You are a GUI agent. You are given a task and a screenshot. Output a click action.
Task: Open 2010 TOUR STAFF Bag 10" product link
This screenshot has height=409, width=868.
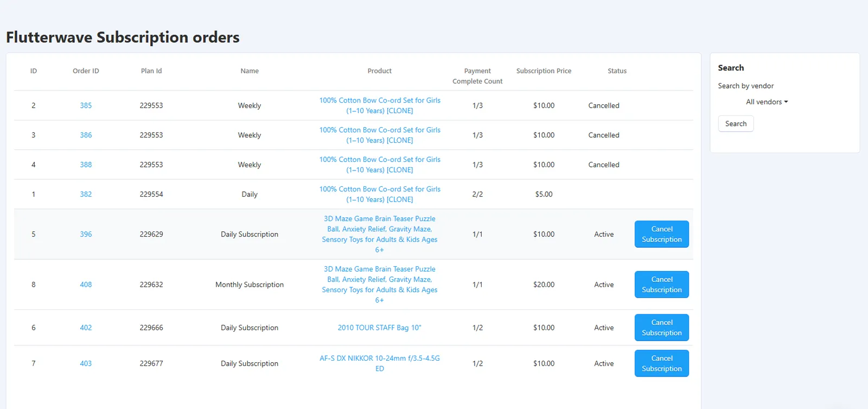[x=380, y=328]
